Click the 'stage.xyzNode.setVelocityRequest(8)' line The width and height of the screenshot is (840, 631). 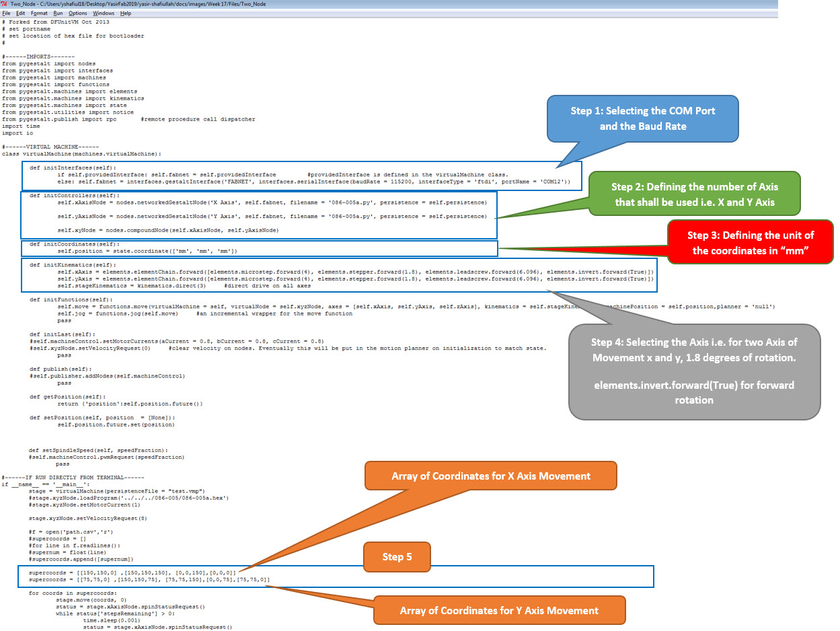pos(88,519)
